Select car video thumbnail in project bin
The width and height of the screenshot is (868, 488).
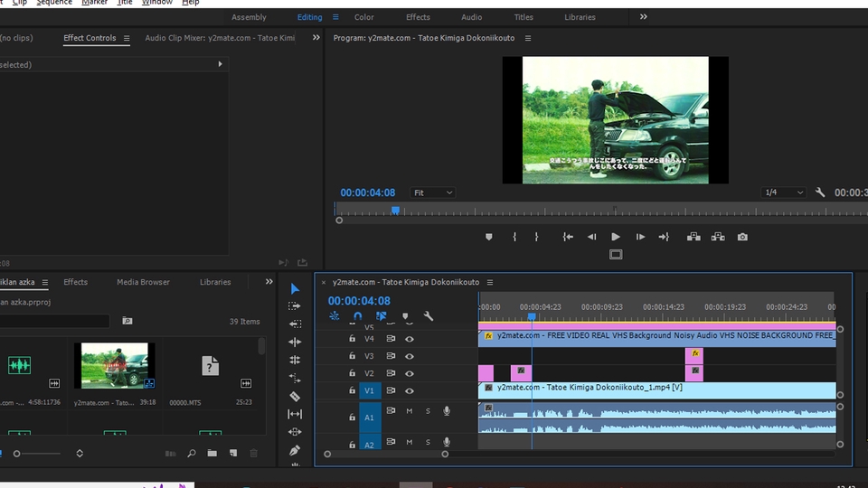115,365
